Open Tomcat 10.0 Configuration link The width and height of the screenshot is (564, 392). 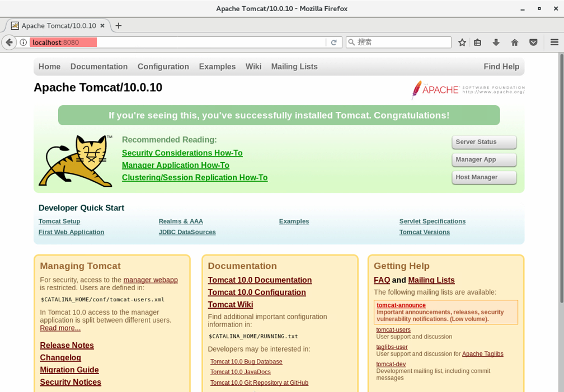click(257, 292)
